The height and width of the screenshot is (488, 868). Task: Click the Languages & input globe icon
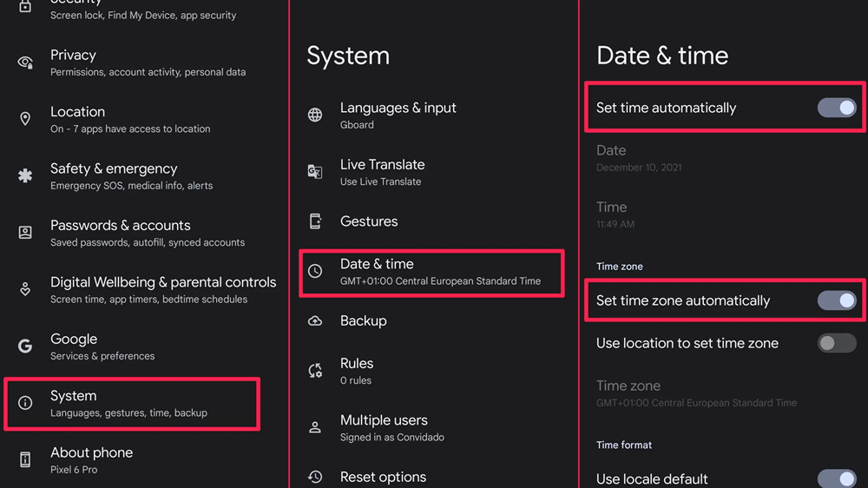(315, 115)
